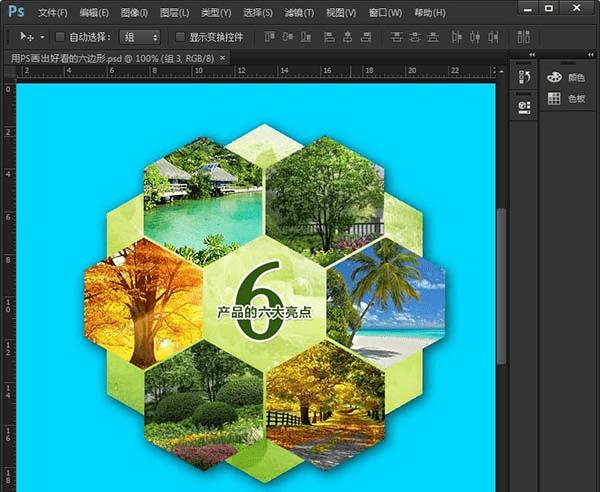
Task: Open the 帮助(H) menu
Action: (430, 13)
